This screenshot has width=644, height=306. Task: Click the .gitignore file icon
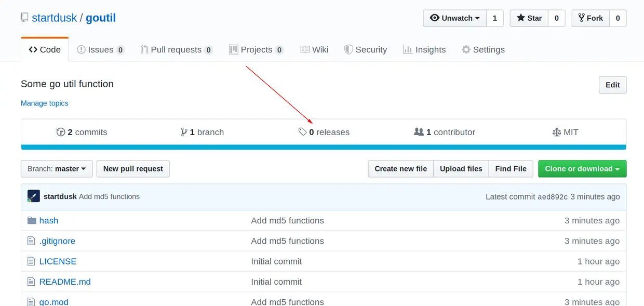point(31,241)
